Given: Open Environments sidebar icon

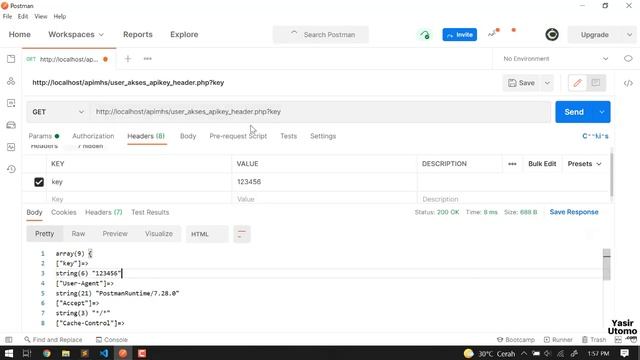Looking at the screenshot, I should point(11,103).
